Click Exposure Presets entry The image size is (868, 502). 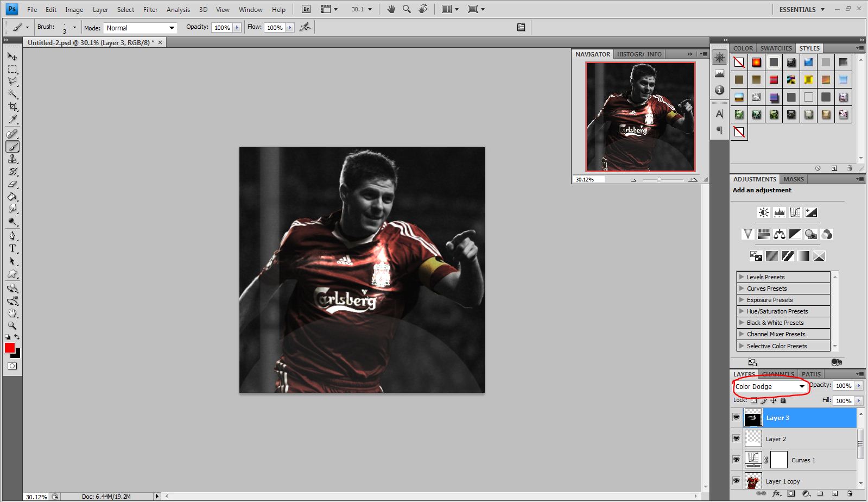click(x=783, y=300)
